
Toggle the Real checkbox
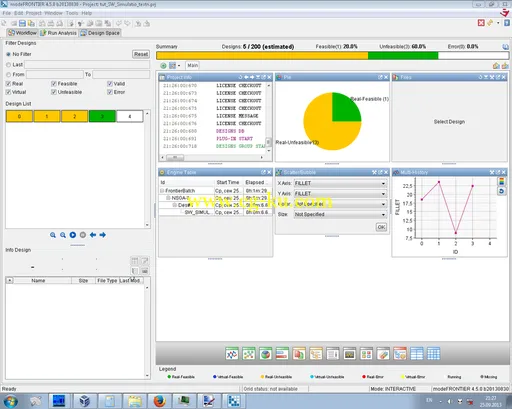point(8,84)
